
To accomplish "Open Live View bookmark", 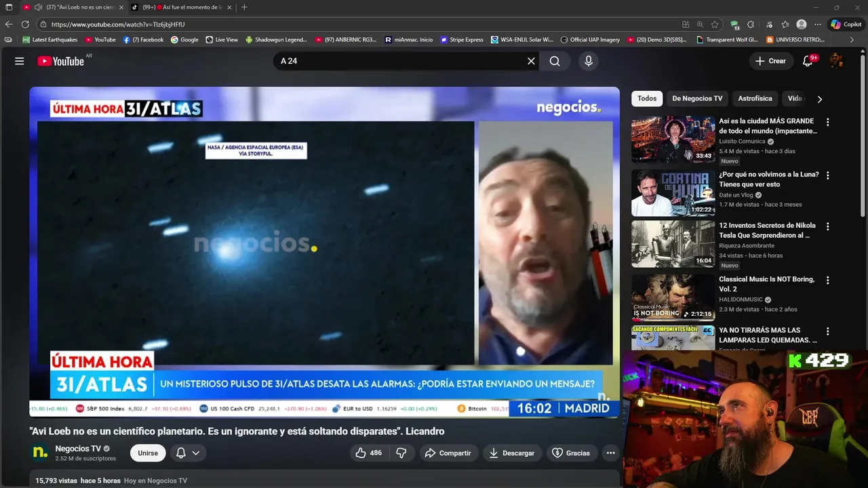I will pos(222,40).
